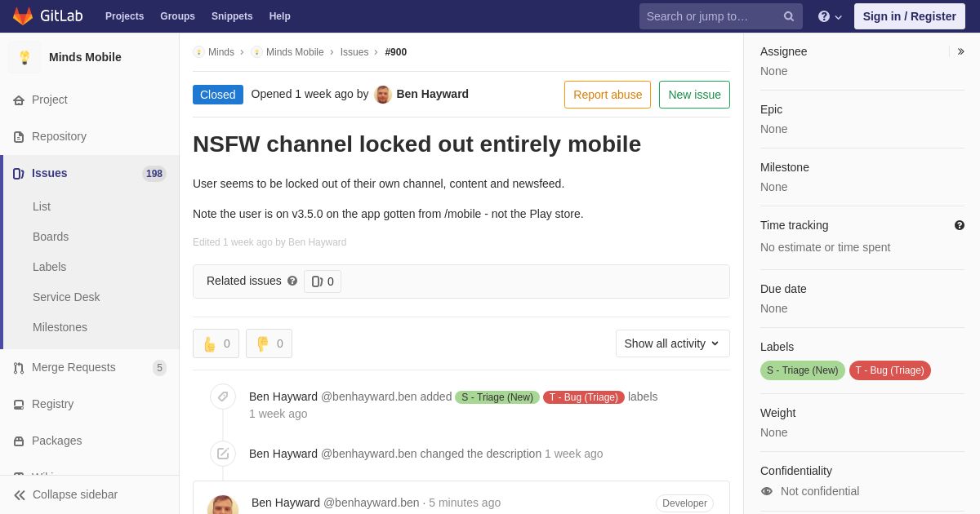Click the thumbs up reaction button
The image size is (980, 514).
(216, 343)
